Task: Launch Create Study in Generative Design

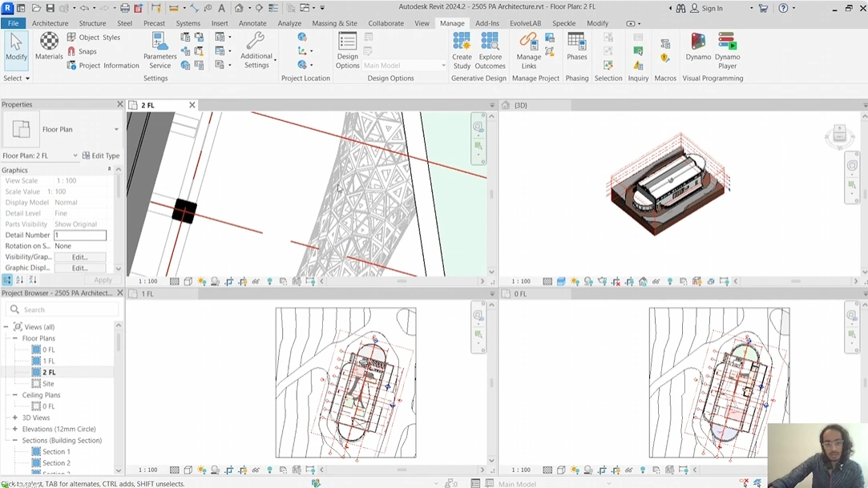Action: (x=462, y=50)
